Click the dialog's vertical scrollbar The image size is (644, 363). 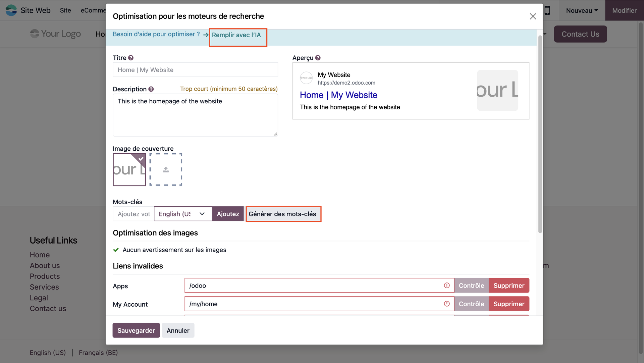pos(540,134)
